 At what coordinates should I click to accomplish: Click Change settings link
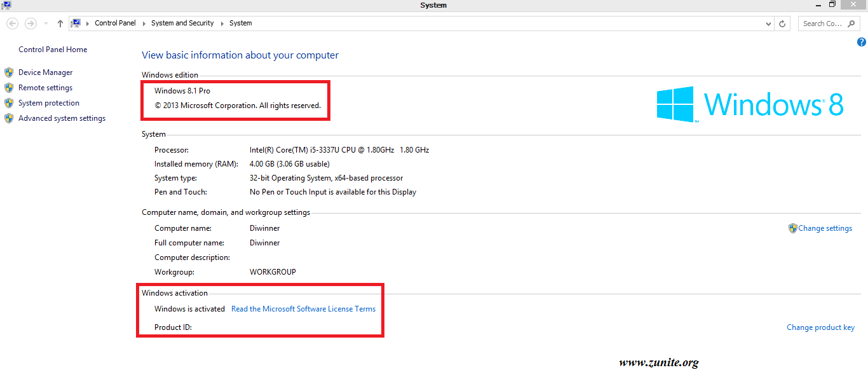pos(825,228)
